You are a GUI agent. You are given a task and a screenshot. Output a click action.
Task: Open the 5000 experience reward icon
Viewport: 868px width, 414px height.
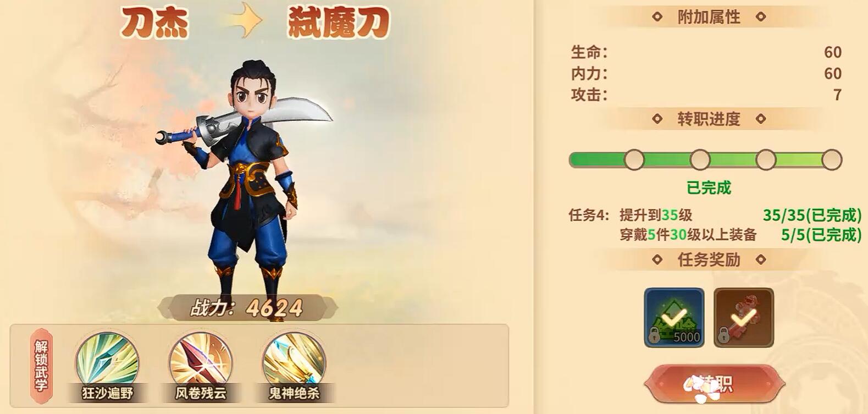click(674, 317)
